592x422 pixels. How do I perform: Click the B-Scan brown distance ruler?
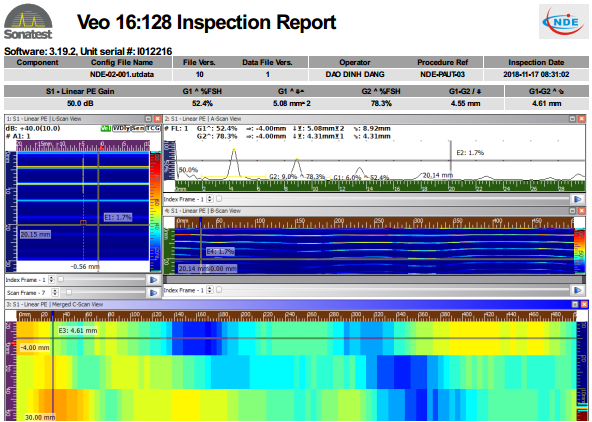click(x=374, y=222)
